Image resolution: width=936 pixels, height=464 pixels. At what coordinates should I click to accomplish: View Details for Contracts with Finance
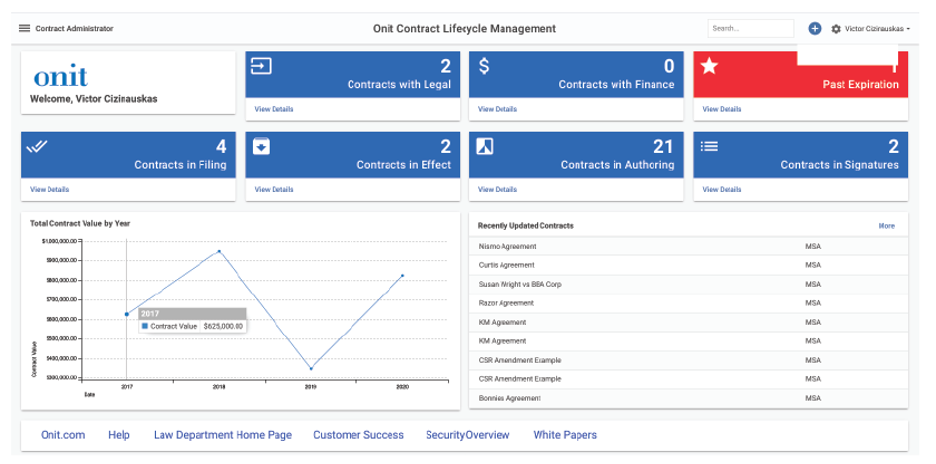pyautogui.click(x=497, y=109)
